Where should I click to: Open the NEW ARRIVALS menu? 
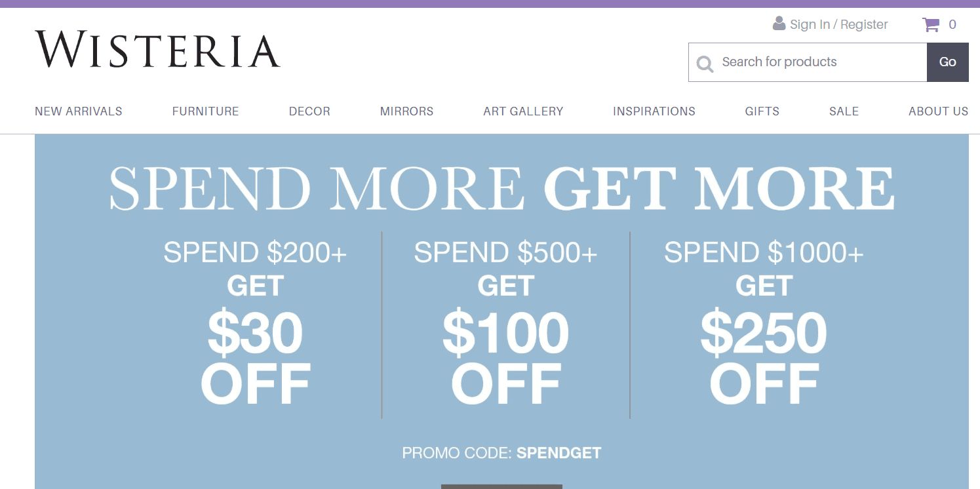point(78,111)
